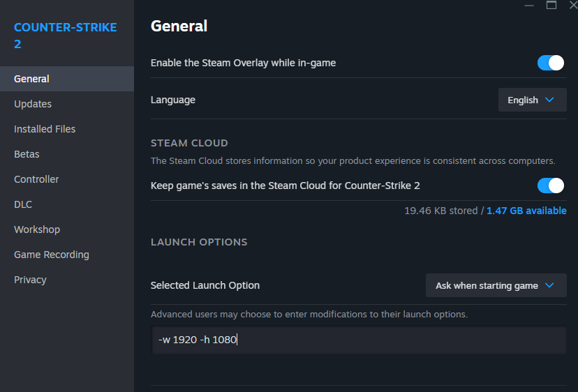Open Game Recording settings
This screenshot has height=392, width=578.
click(x=52, y=255)
